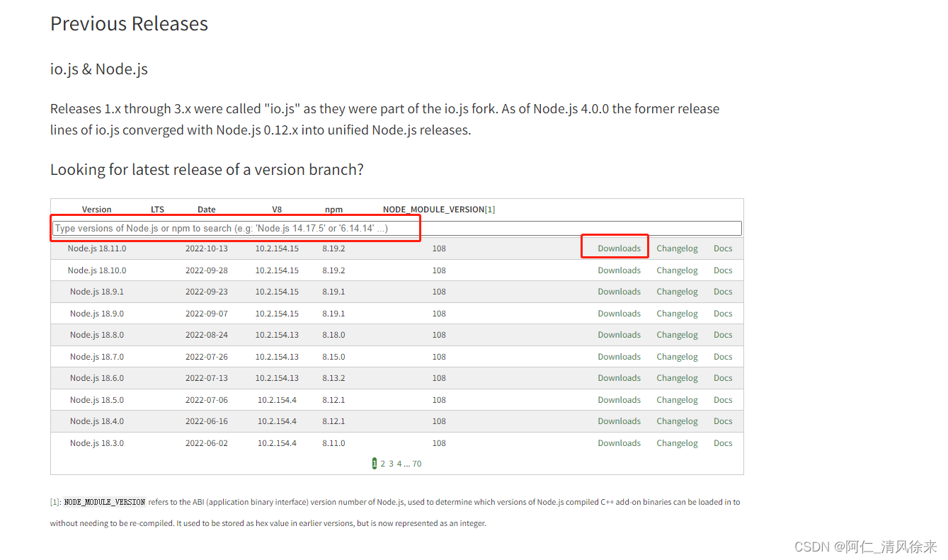The height and width of the screenshot is (560, 948).
Task: Click npm version 8.15.0 cell
Action: click(x=333, y=357)
